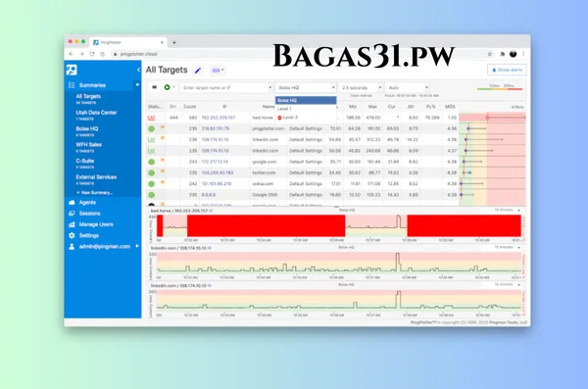This screenshot has width=588, height=389.
Task: Open the Agents section
Action: (87, 202)
